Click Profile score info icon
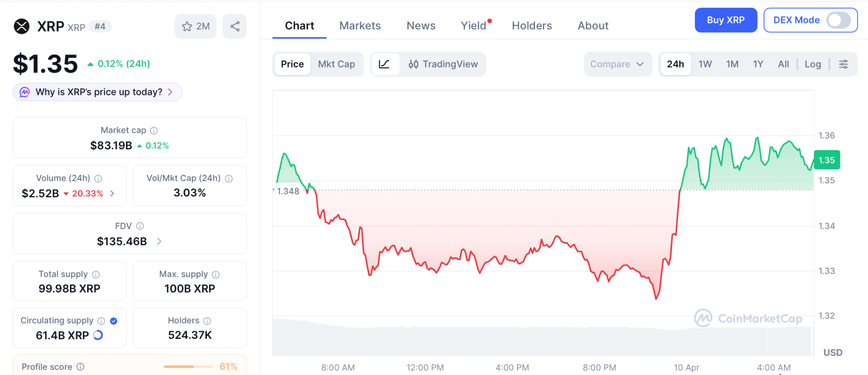The image size is (868, 375). [x=81, y=367]
